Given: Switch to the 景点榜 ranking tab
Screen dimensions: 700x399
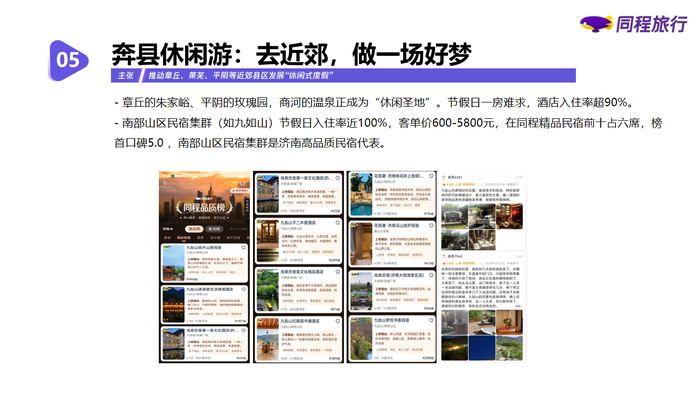Looking at the screenshot, I should click(215, 229).
